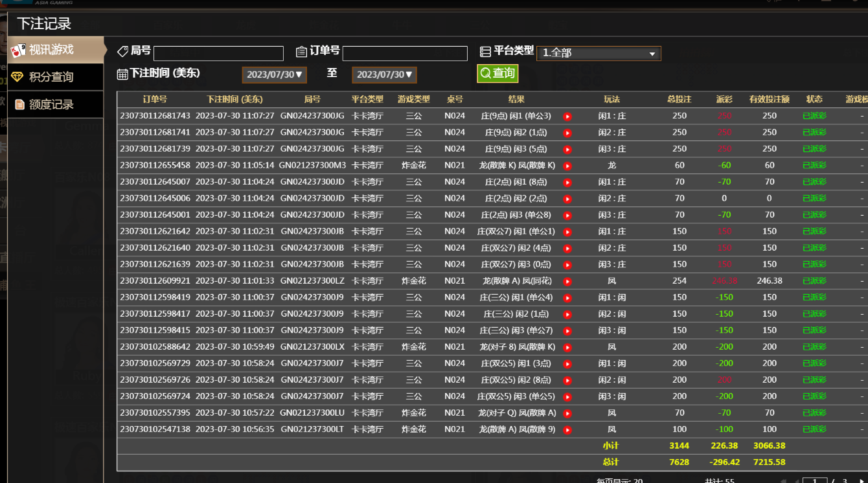Click subtotal bet amount 3144
This screenshot has width=868, height=483.
[680, 446]
